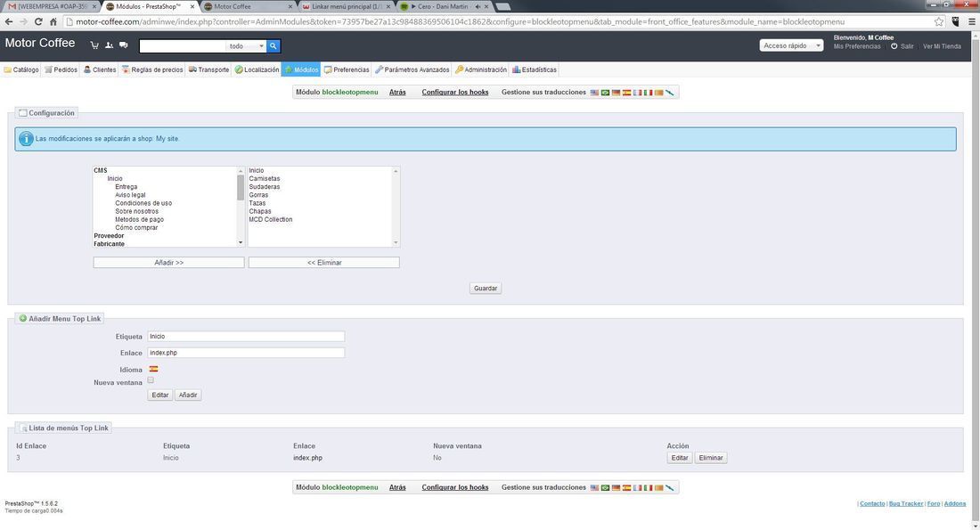Click Editar in the index.php list row
980x530 pixels.
pyautogui.click(x=680, y=458)
